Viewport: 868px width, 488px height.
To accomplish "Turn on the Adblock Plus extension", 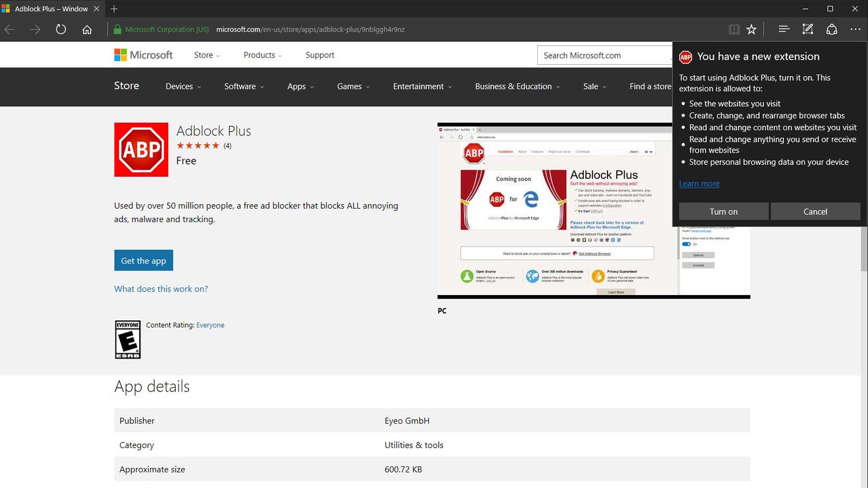I will pyautogui.click(x=722, y=211).
